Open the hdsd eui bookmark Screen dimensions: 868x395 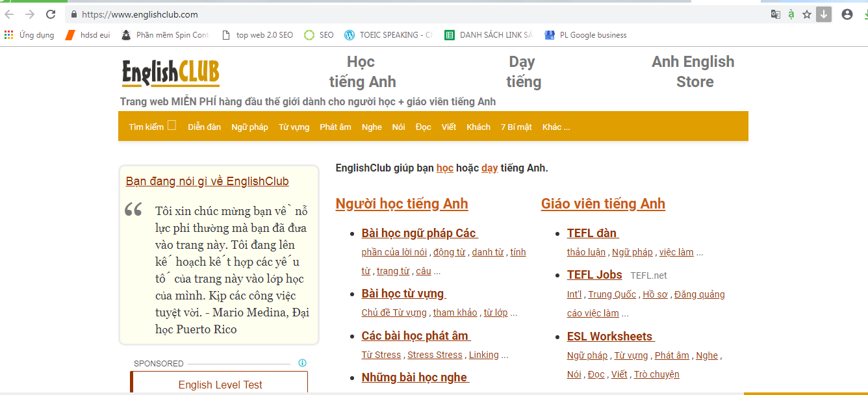pyautogui.click(x=88, y=35)
